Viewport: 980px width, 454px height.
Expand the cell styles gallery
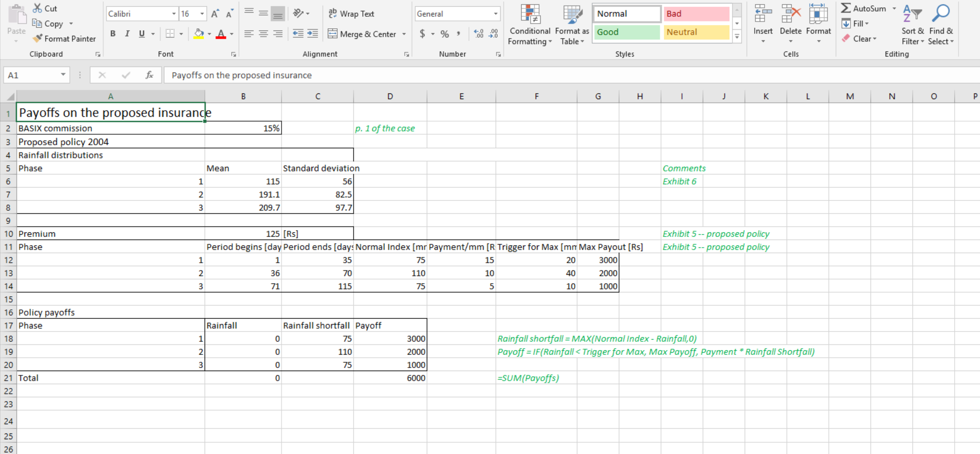click(737, 37)
